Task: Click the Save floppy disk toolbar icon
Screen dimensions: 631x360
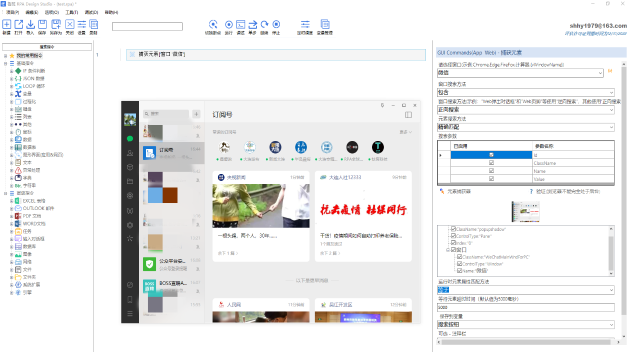Action: (42, 25)
